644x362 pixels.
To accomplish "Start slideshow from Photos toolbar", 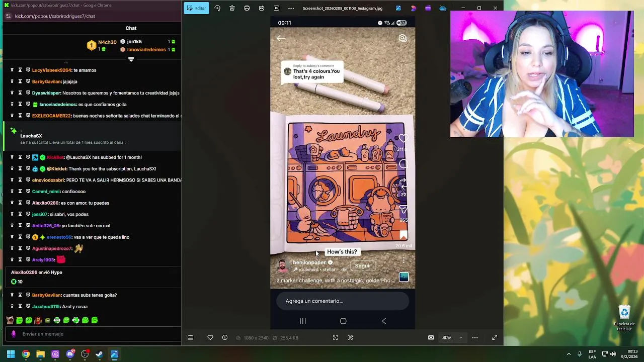I will (276, 8).
